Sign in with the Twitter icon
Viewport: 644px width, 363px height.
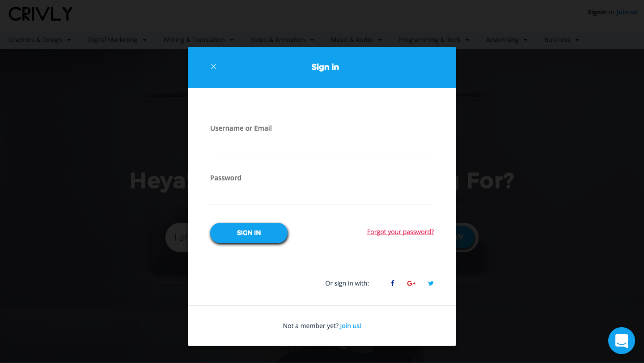tap(431, 283)
